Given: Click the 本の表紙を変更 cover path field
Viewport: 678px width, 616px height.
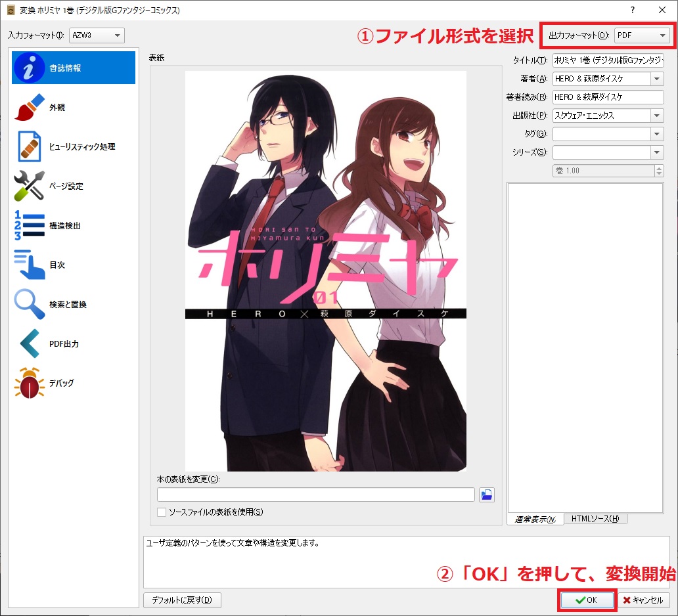Looking at the screenshot, I should pos(315,495).
